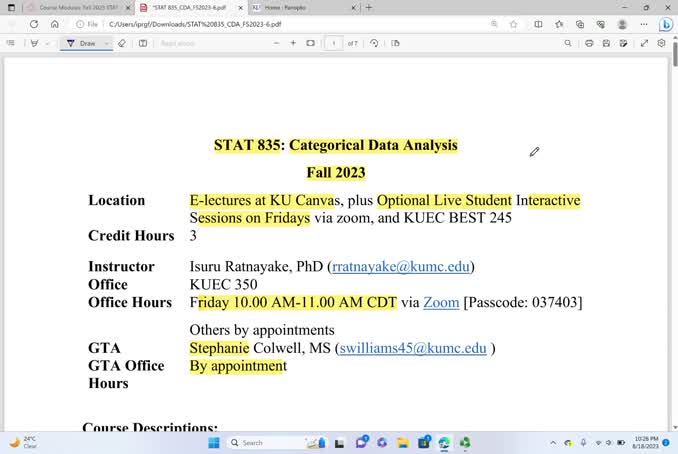Show hidden system tray icons
Viewport: 678px width, 454px height.
(553, 443)
